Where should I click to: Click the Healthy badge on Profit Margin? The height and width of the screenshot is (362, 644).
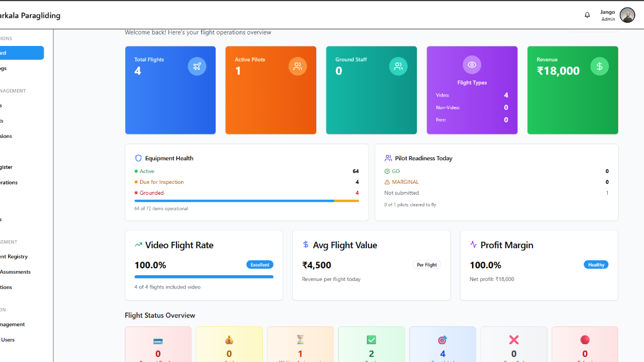(596, 265)
